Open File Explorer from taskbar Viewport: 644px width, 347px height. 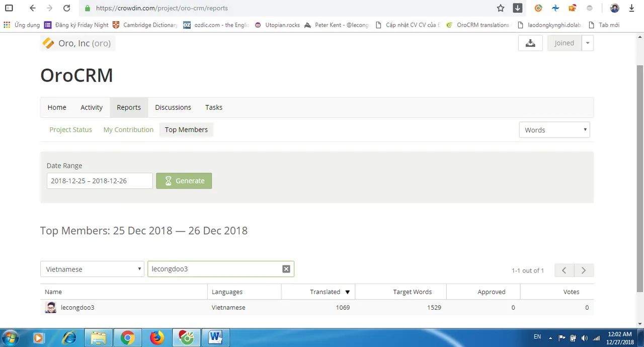coord(98,337)
